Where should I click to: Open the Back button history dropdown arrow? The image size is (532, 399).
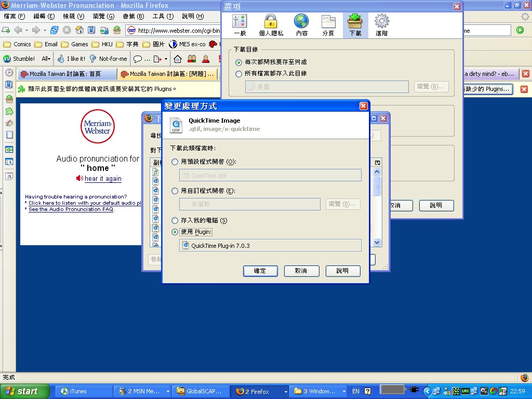(x=26, y=30)
